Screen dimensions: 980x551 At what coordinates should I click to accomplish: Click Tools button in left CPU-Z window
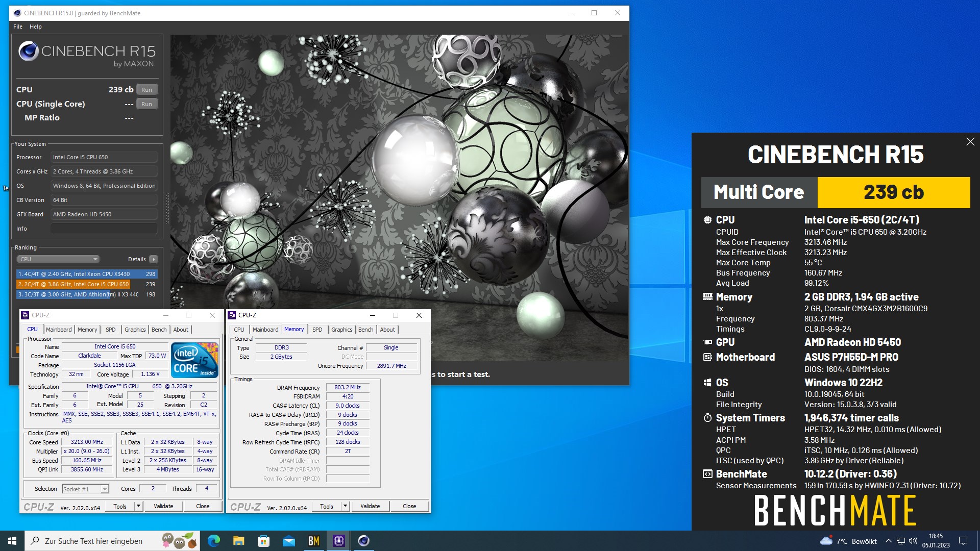120,506
